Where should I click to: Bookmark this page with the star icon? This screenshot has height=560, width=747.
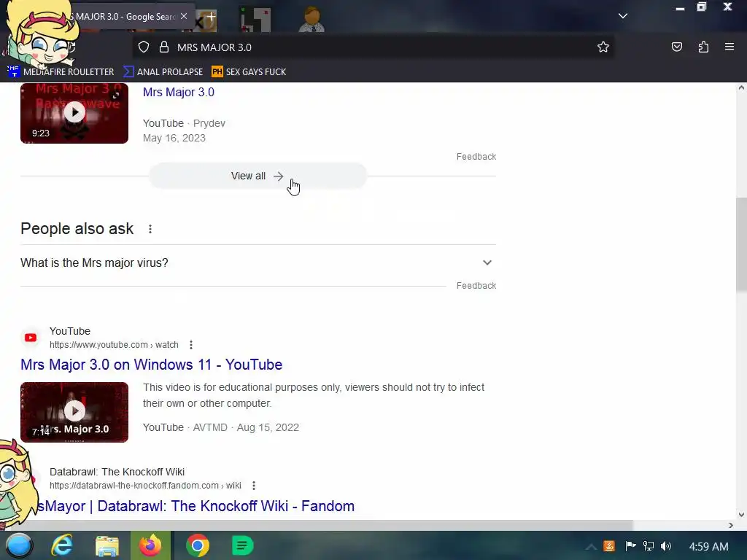(x=603, y=47)
